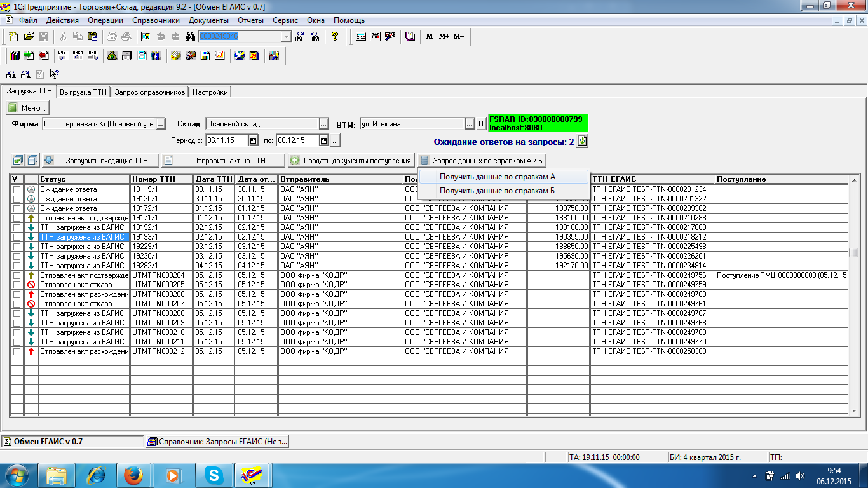
Task: Click the Undo arrow icon
Action: tap(160, 37)
